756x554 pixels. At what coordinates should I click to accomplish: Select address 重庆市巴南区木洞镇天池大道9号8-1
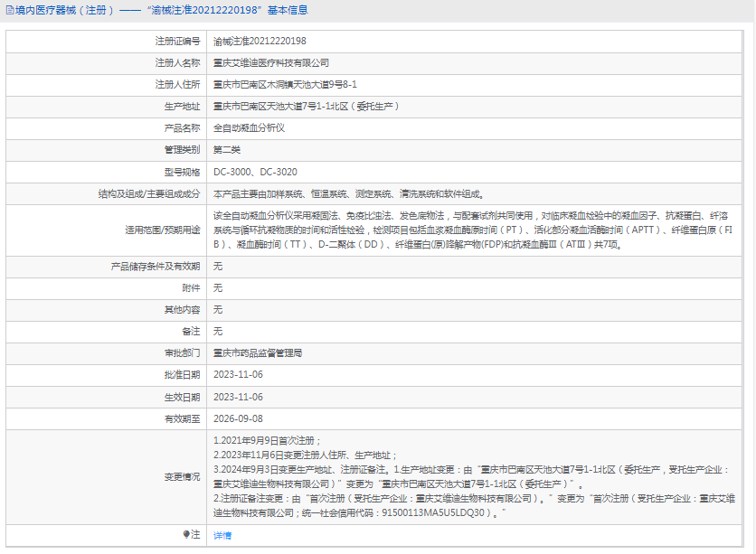coord(285,85)
